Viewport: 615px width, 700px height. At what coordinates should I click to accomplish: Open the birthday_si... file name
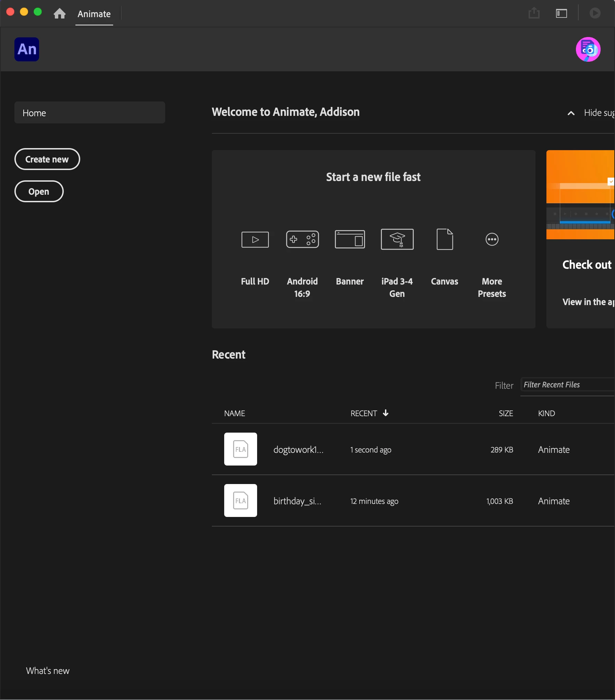(297, 501)
